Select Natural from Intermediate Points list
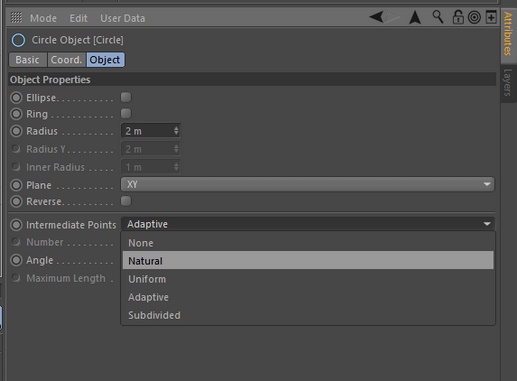The image size is (517, 381). (308, 260)
